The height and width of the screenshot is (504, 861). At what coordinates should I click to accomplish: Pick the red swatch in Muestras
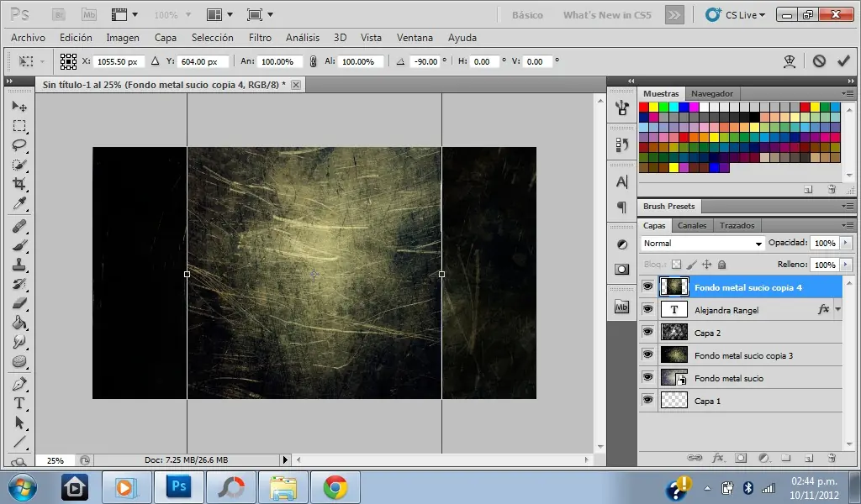(x=644, y=108)
